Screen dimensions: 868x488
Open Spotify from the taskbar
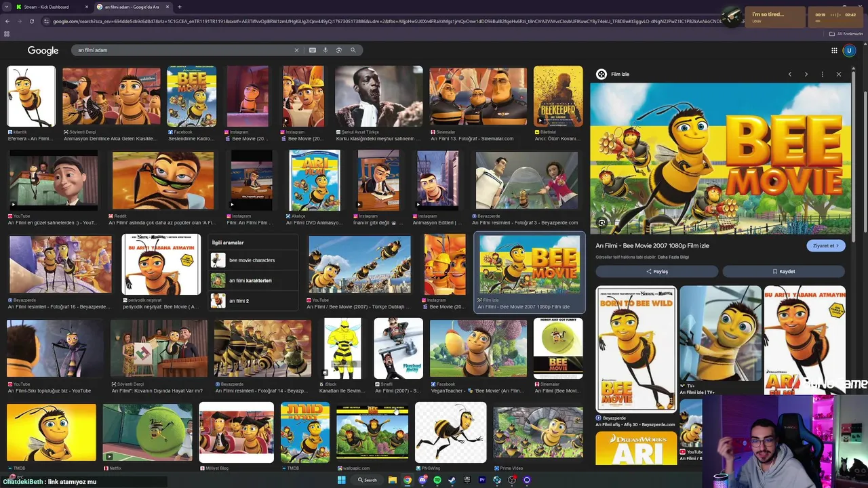pos(437,480)
